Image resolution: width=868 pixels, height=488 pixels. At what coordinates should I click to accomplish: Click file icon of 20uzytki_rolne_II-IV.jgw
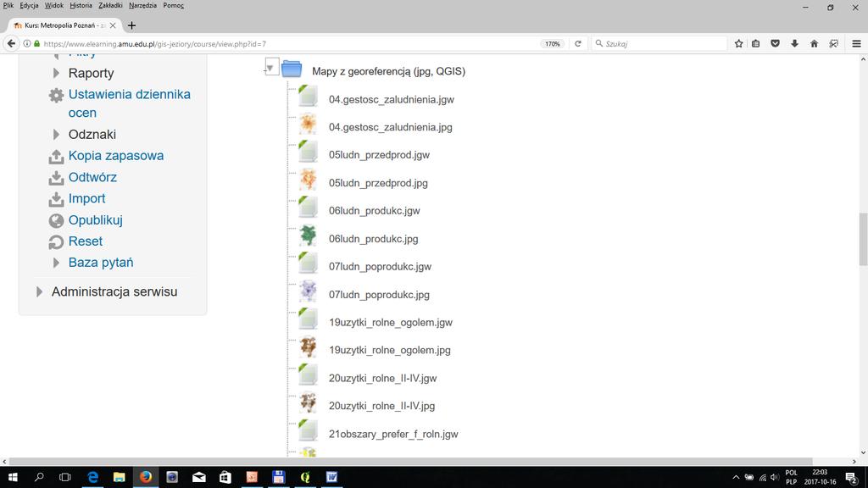[308, 375]
